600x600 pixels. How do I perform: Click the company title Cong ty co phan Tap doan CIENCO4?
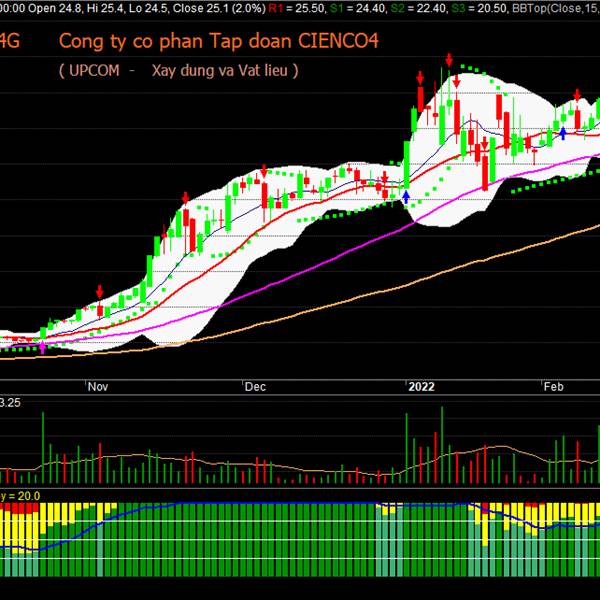[218, 41]
